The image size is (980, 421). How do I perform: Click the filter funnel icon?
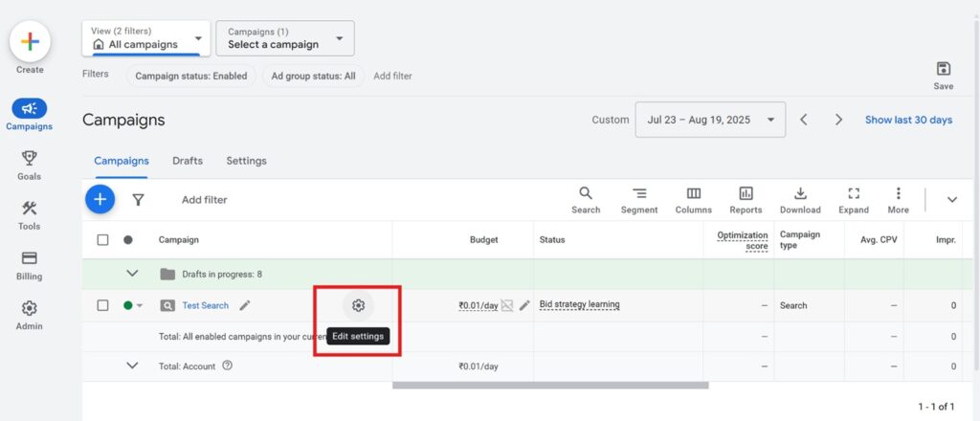138,200
